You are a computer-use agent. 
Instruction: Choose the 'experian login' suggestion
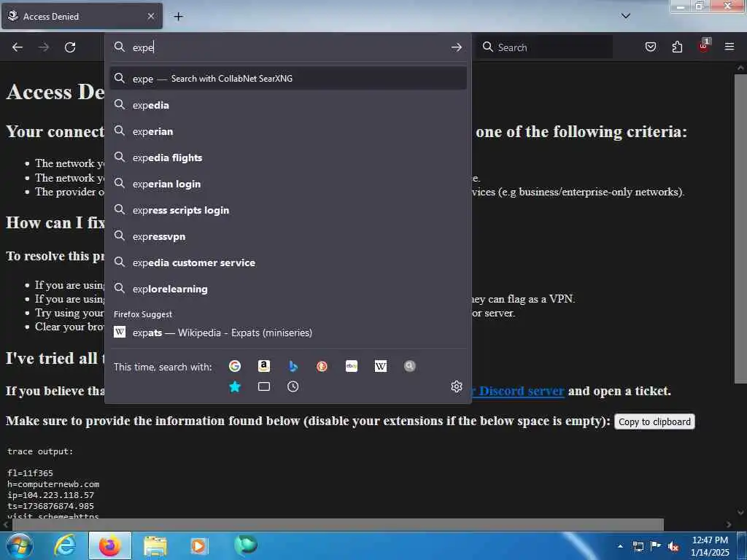(288, 183)
